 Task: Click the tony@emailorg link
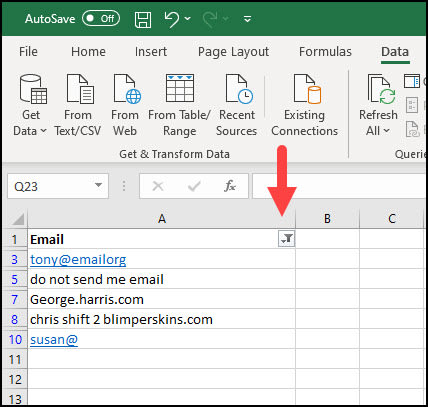tap(78, 259)
